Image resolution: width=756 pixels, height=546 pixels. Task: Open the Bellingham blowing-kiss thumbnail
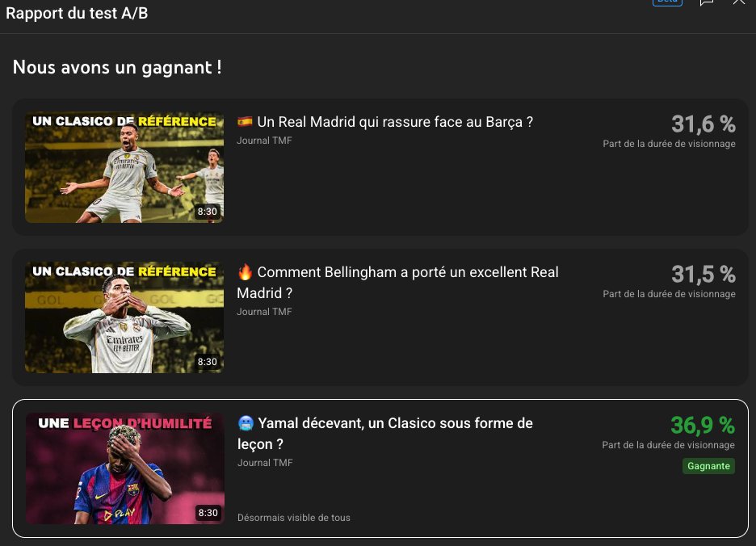(x=124, y=317)
